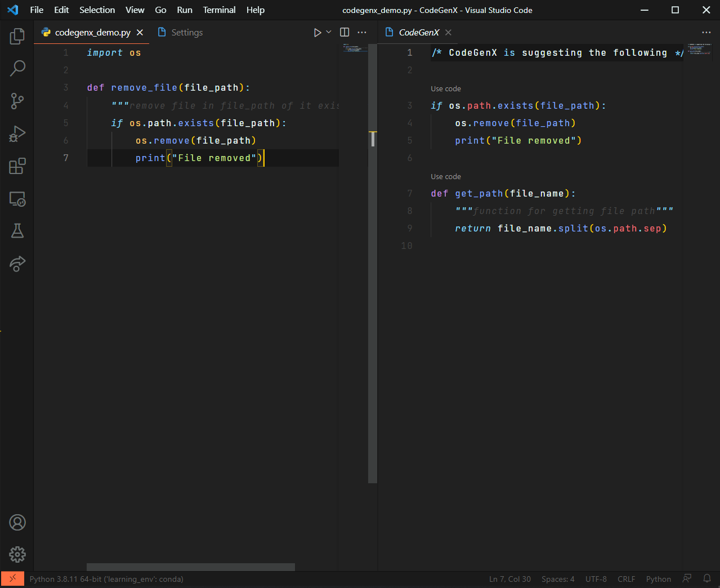Open the Extensions view
The image size is (720, 588).
click(17, 166)
